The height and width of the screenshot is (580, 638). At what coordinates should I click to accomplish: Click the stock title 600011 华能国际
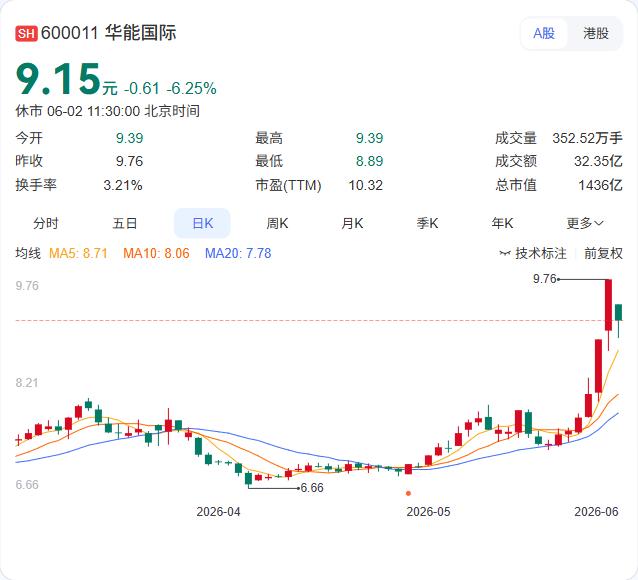click(x=109, y=33)
